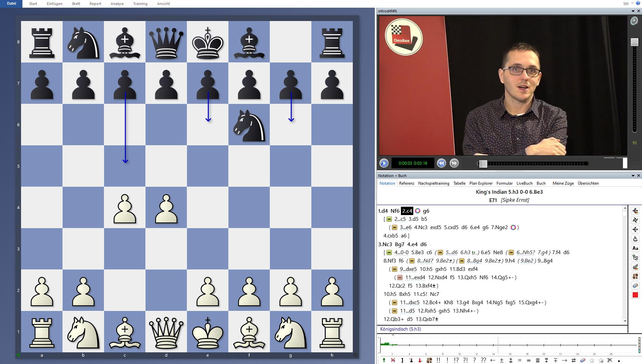Viewport: 642px width, 364px height.
Task: Insert the infinity unclear-position symbol
Action: pos(528,360)
